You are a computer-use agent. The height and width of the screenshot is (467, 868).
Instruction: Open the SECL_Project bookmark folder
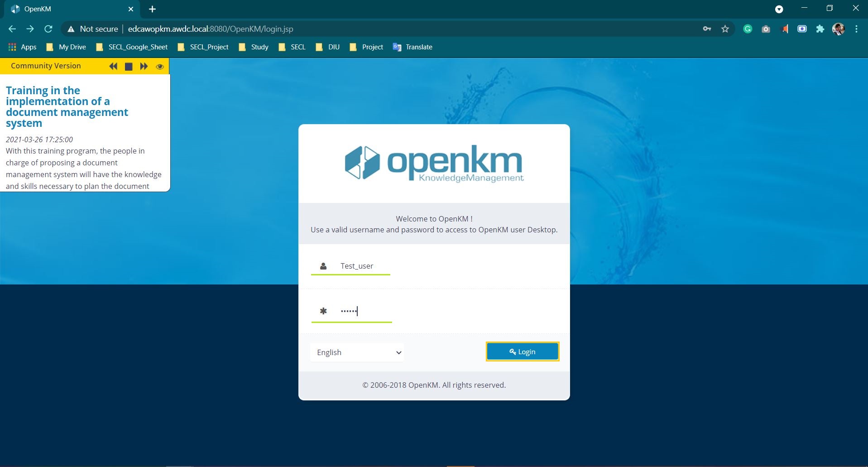[203, 47]
